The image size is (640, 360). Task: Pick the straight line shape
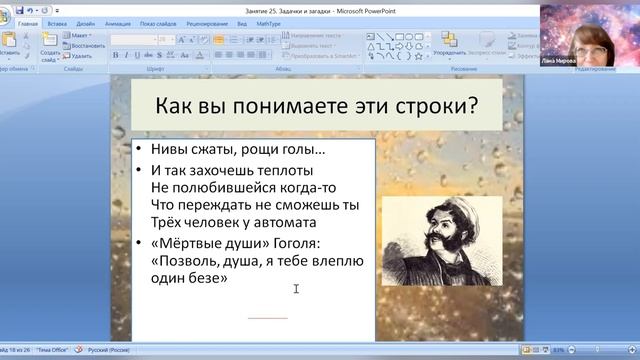click(380, 37)
